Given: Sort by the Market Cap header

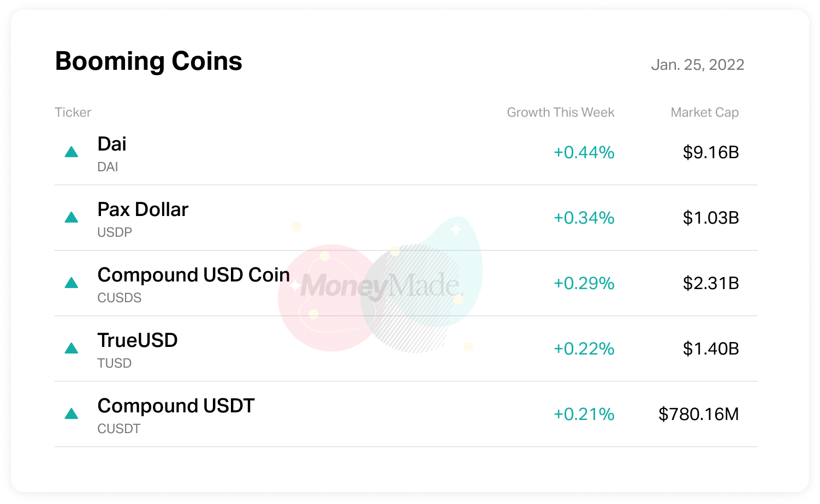Looking at the screenshot, I should pyautogui.click(x=704, y=112).
